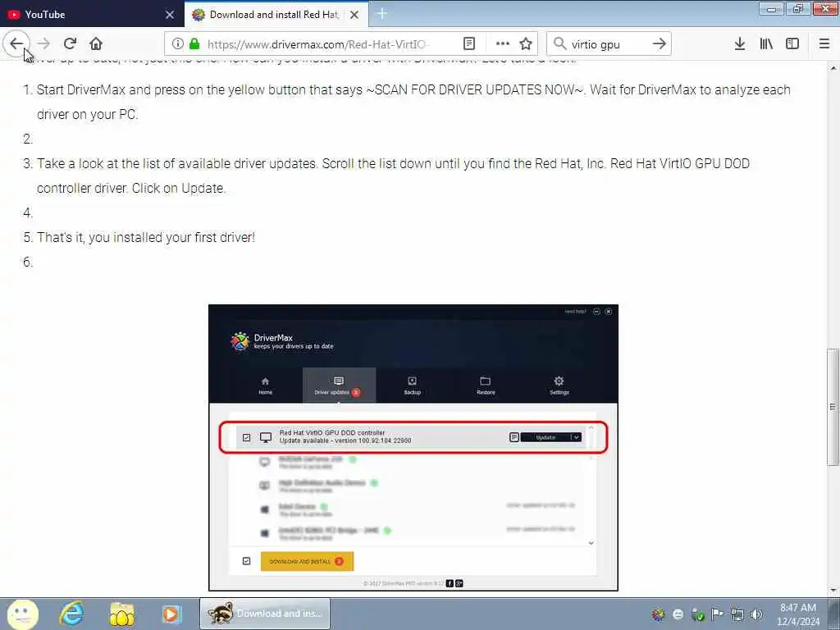840x630 pixels.
Task: Switch to the YouTube tab
Action: point(91,15)
